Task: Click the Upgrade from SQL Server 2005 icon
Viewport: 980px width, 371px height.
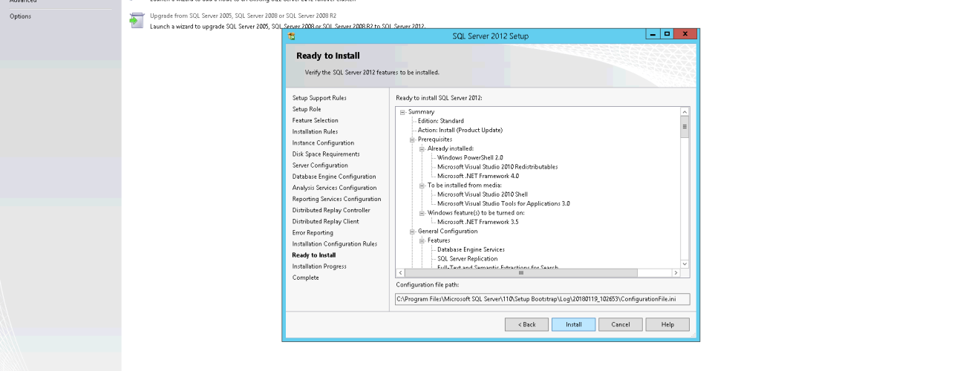Action: [135, 21]
